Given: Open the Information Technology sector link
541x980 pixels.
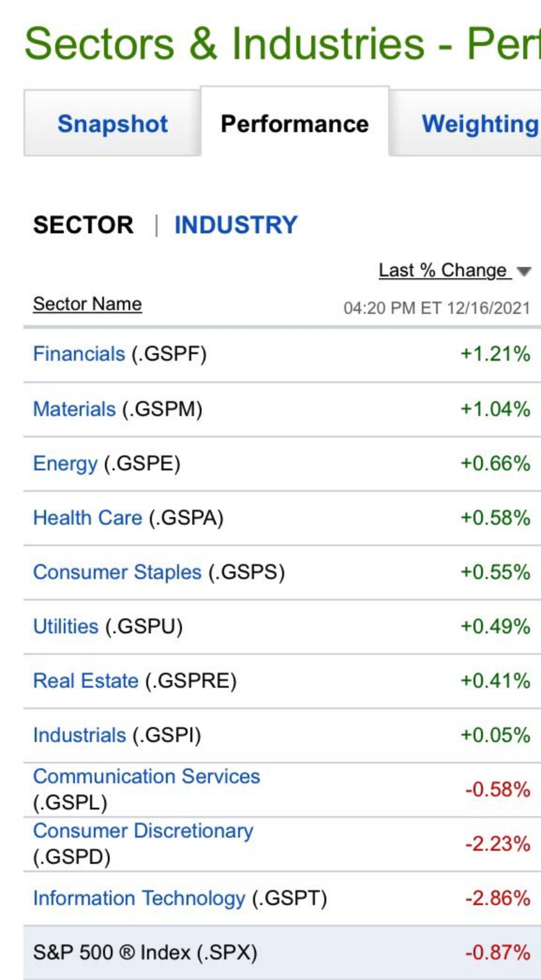Looking at the screenshot, I should coord(139,898).
